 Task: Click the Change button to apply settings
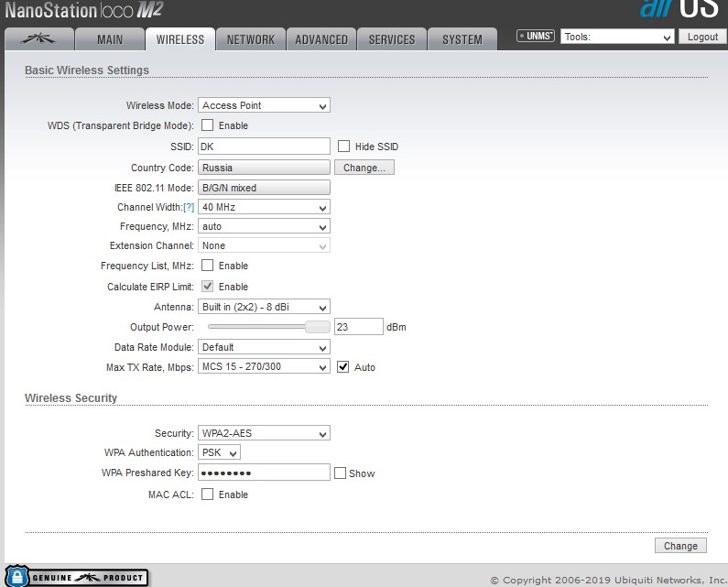tap(680, 546)
